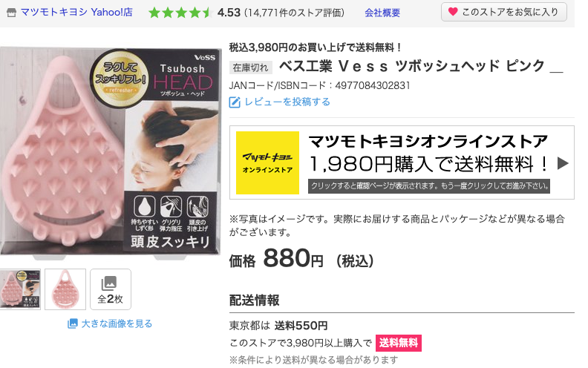The height and width of the screenshot is (368, 588).
Task: Click the pencil icon for posting a review
Action: tap(235, 102)
